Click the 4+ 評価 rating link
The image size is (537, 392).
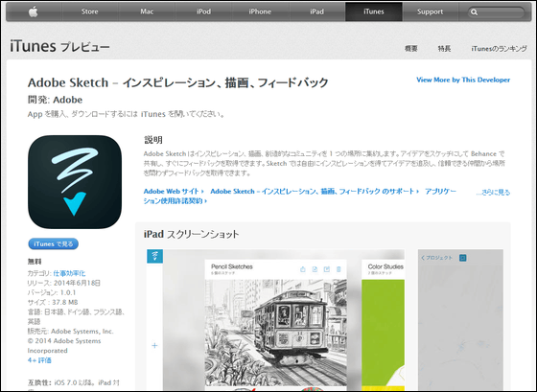(39, 360)
